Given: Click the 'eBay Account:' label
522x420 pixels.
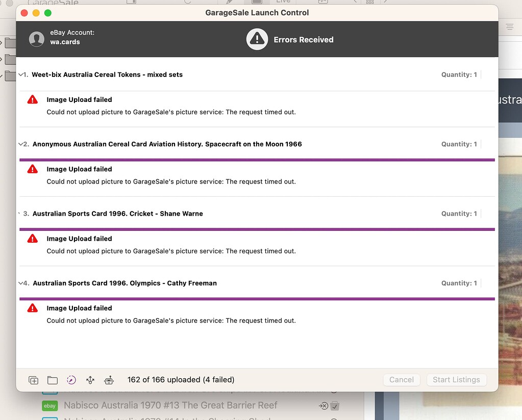Looking at the screenshot, I should 72,33.
